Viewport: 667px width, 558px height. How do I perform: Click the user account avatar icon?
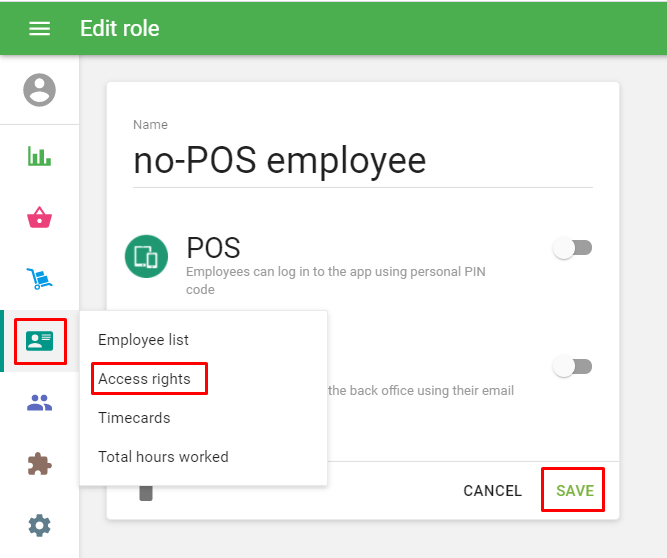tap(39, 90)
